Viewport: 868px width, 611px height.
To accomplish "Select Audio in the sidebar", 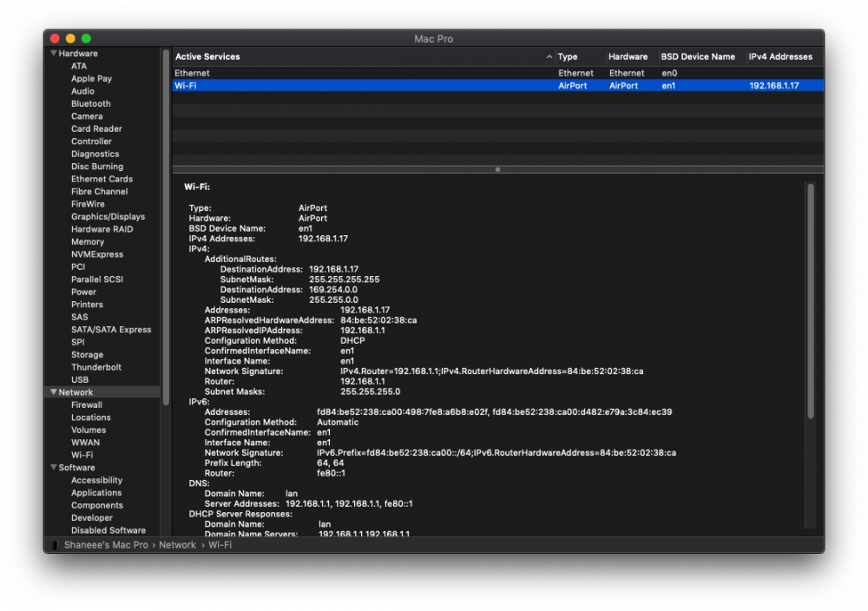I will 82,91.
